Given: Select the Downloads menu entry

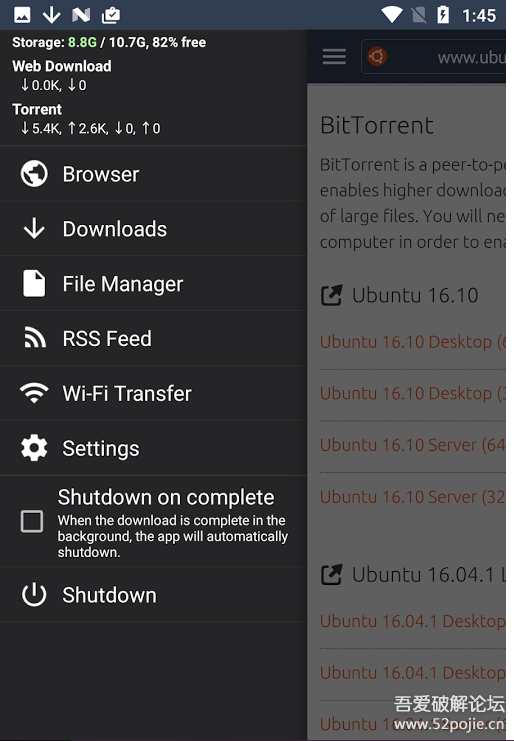Looking at the screenshot, I should point(154,229).
